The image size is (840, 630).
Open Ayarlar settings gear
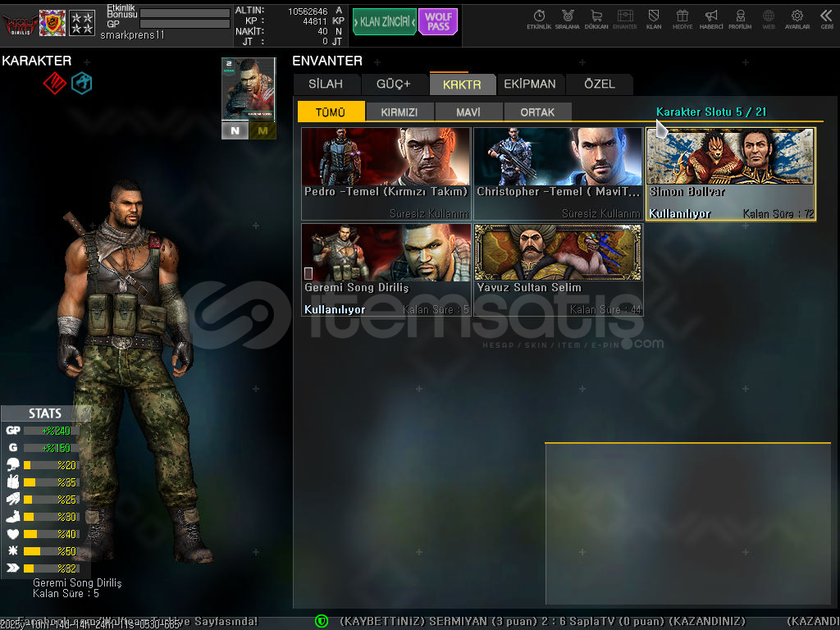click(x=797, y=18)
